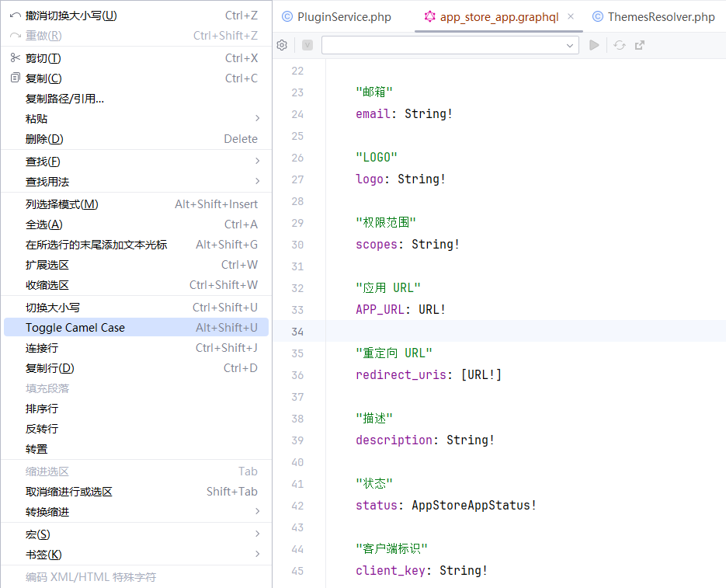Viewport: 726px width, 588px height.
Task: Choose 列选择模式 from the context menu
Action: [x=62, y=204]
